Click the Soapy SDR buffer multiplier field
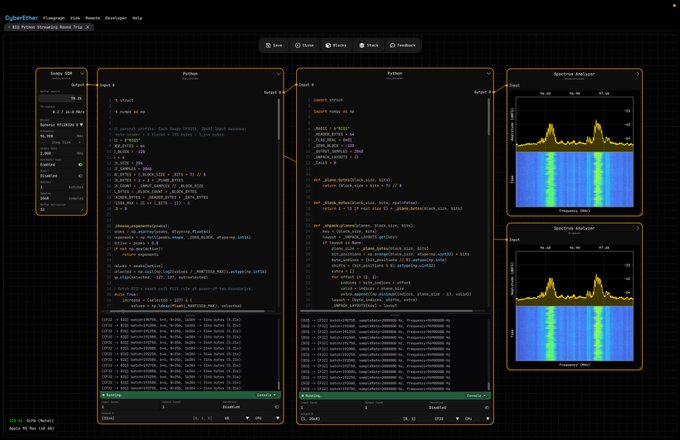 61,209
